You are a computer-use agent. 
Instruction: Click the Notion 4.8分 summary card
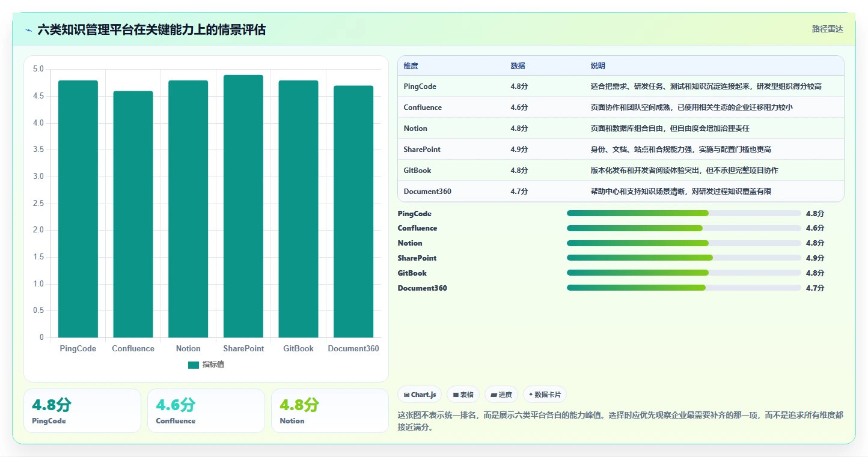pos(330,411)
